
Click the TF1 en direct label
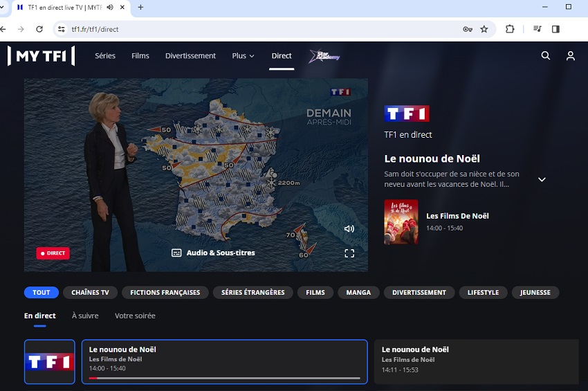pos(408,135)
